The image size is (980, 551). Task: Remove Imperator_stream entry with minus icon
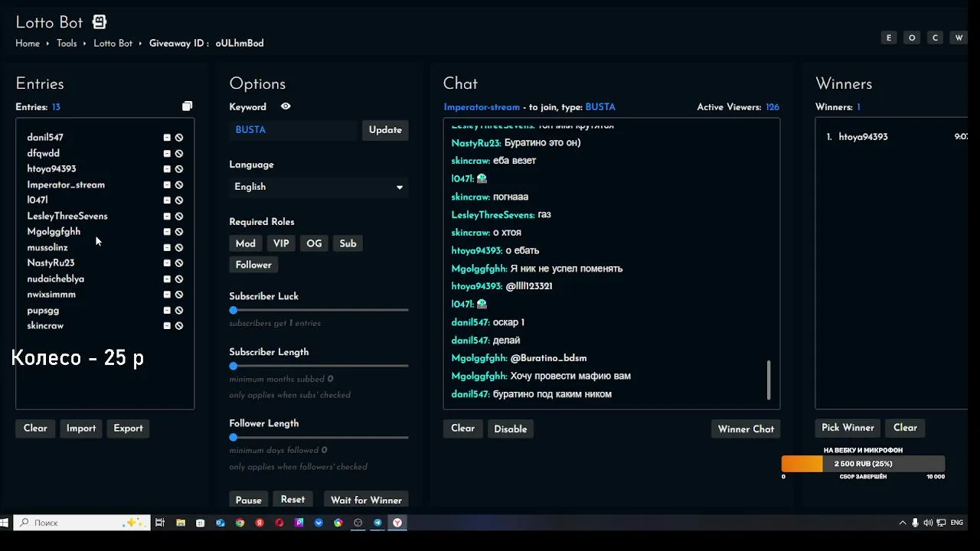point(167,185)
